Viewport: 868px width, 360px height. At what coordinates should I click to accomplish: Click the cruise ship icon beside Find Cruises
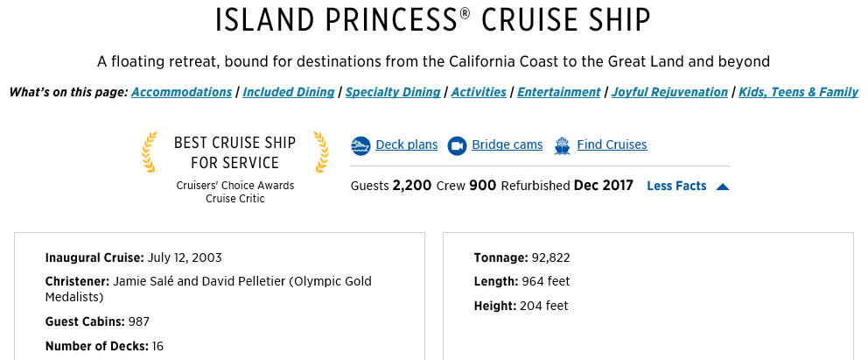click(x=562, y=145)
